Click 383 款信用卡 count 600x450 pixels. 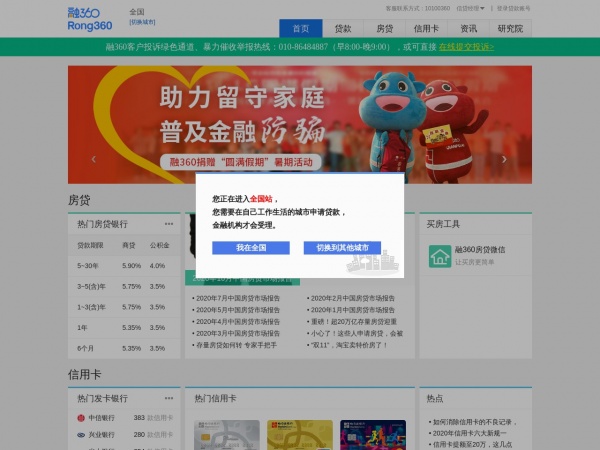[x=153, y=418]
